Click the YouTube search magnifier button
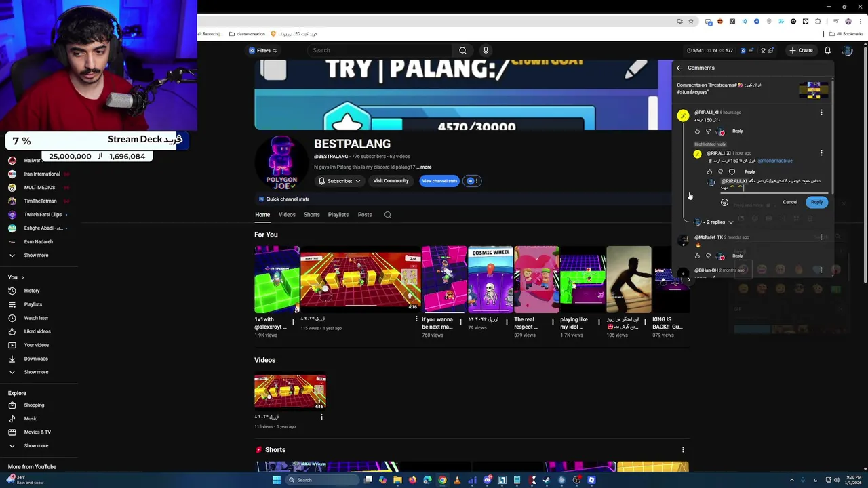868x488 pixels. pos(462,50)
